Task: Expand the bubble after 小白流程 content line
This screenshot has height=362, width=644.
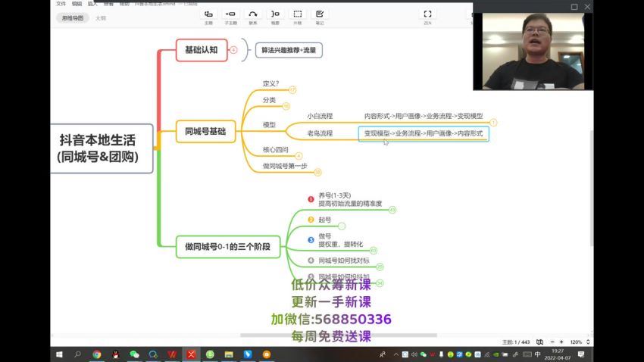Action: tap(493, 123)
